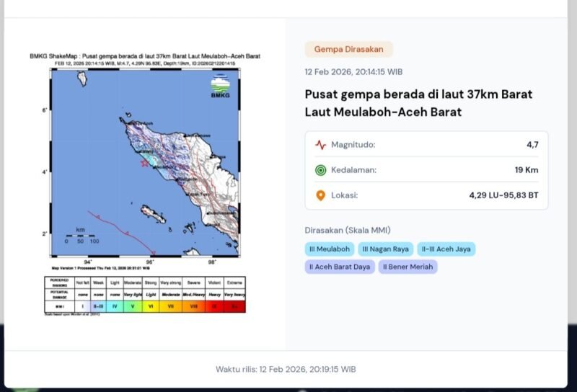577x392 pixels.
Task: Select the II Bener Meriah tag
Action: (x=408, y=267)
